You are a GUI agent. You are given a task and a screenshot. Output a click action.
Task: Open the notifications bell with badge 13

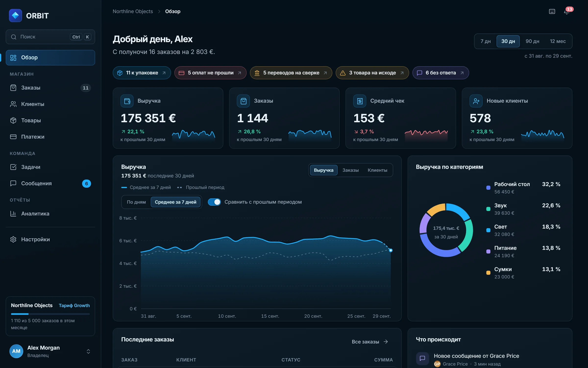pos(567,11)
